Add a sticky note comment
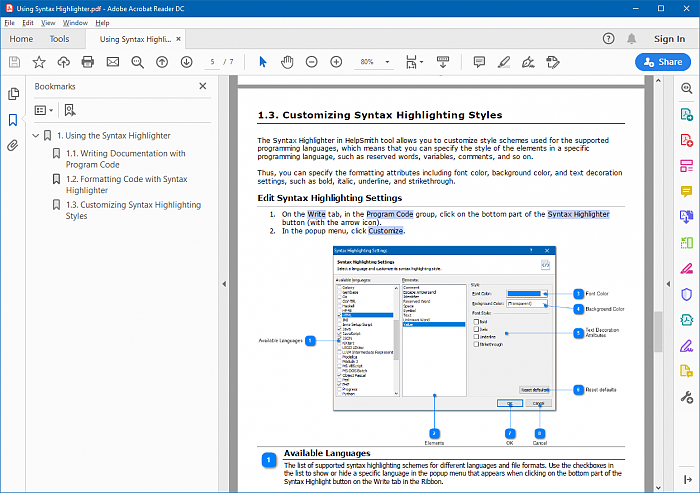 479,62
